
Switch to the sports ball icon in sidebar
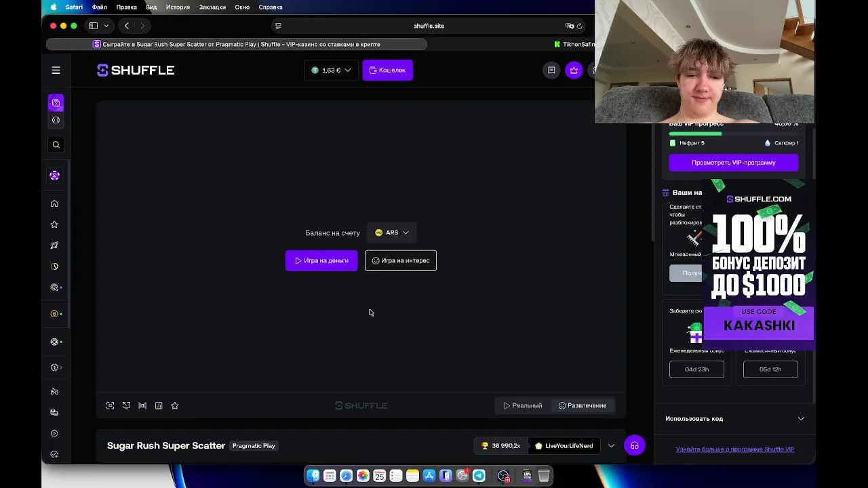56,121
